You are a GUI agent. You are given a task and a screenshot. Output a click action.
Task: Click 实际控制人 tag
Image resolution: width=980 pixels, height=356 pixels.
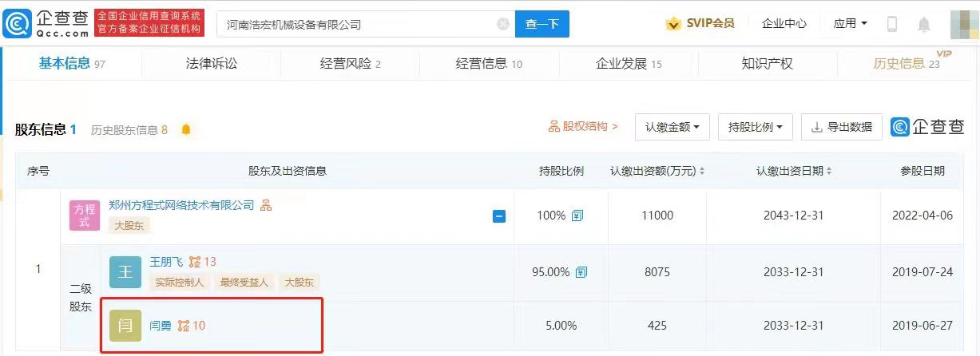tap(180, 282)
